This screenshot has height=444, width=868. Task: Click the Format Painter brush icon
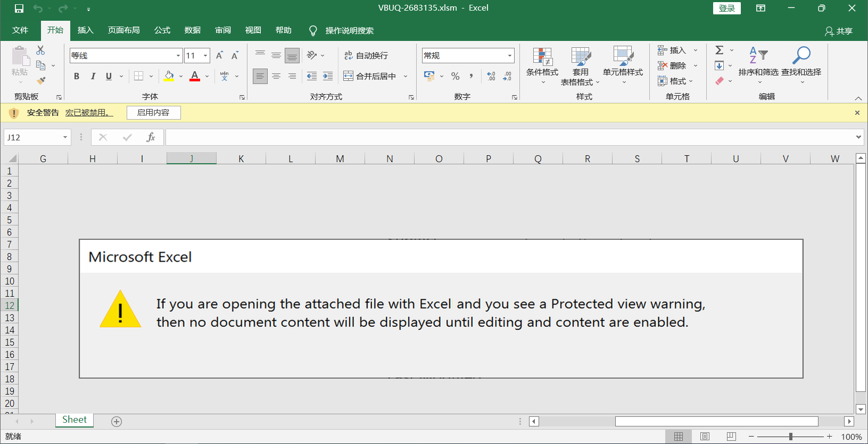coord(41,81)
